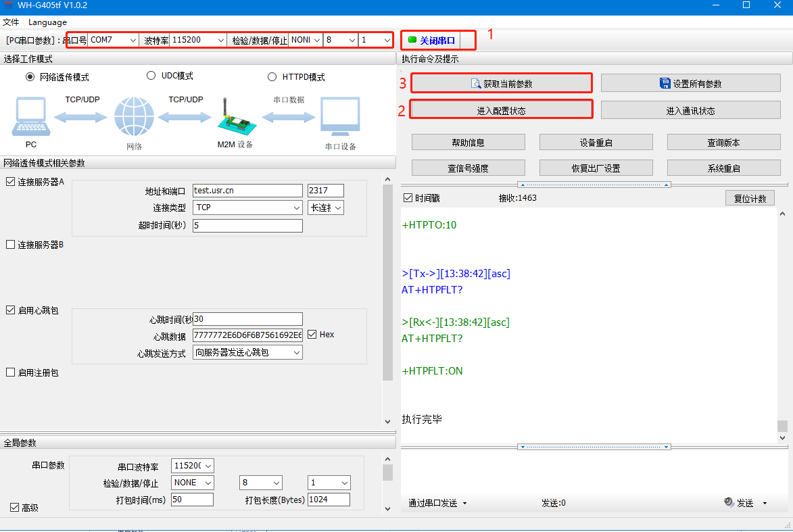
Task: Open the COM7 serial port dropdown
Action: (x=113, y=41)
